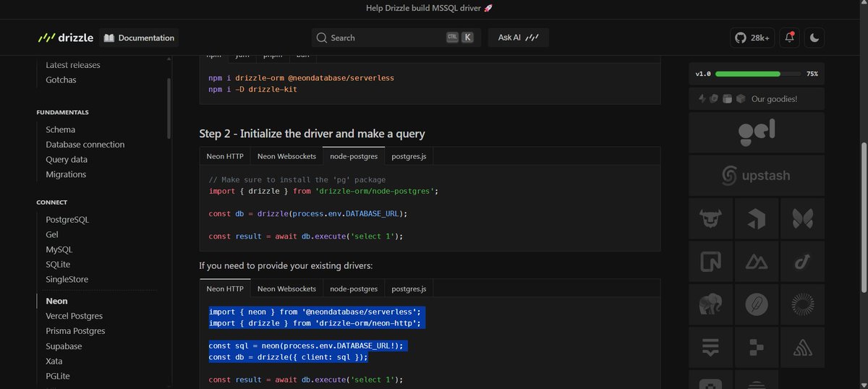Click the Documentation book icon
868x389 pixels.
tap(109, 38)
